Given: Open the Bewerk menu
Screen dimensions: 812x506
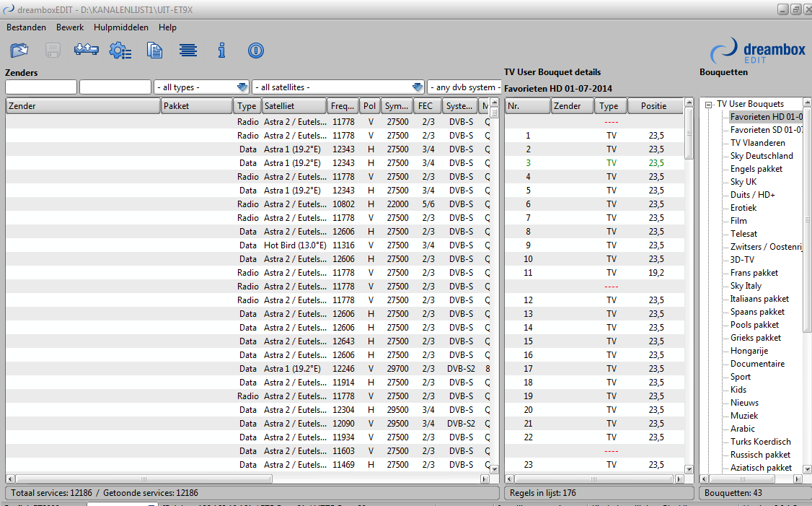Looking at the screenshot, I should [70, 27].
